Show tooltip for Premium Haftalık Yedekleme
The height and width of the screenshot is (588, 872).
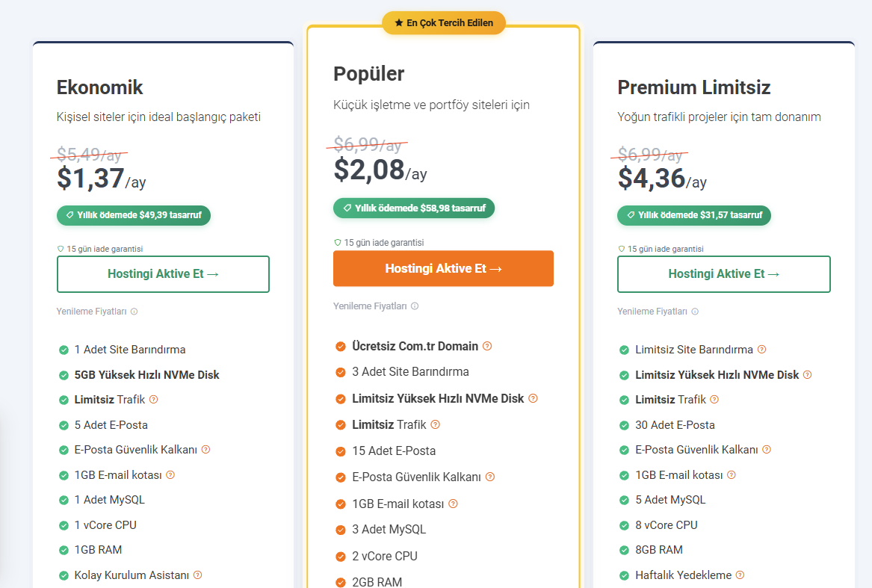point(740,575)
